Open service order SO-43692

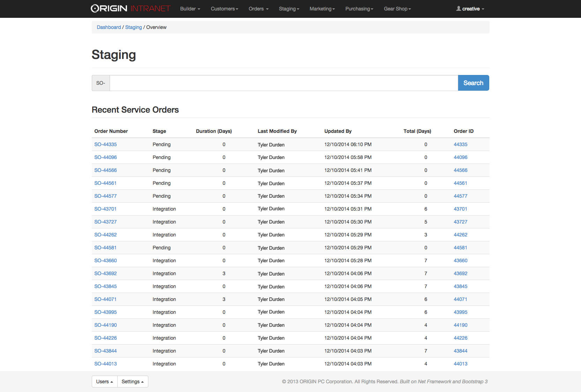coord(105,273)
